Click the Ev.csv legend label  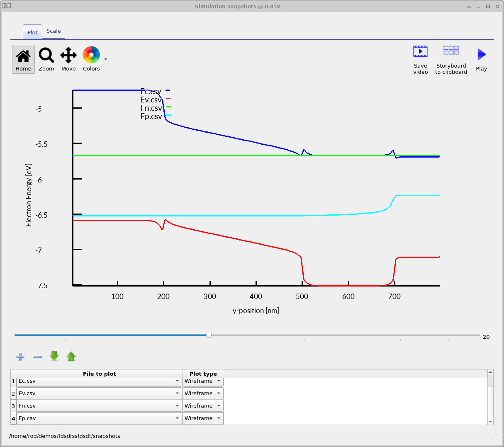151,100
